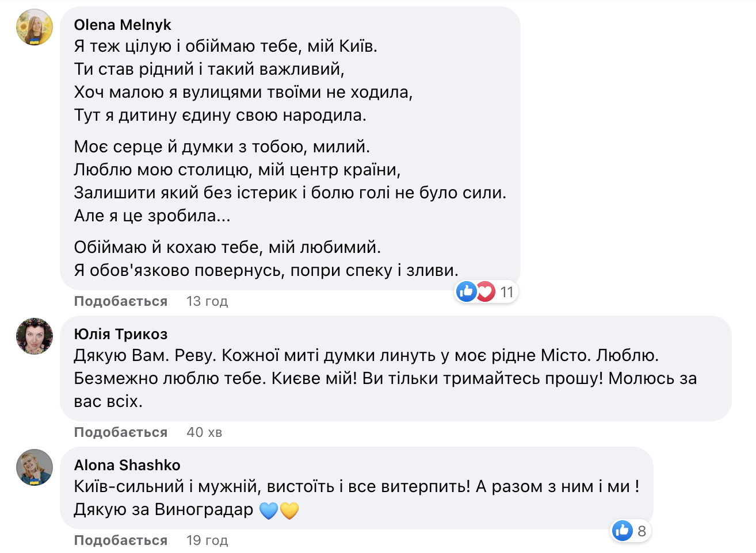Viewport: 756px width, 553px height.
Task: Open the reaction count 8 on Alona's comment
Action: (x=641, y=531)
